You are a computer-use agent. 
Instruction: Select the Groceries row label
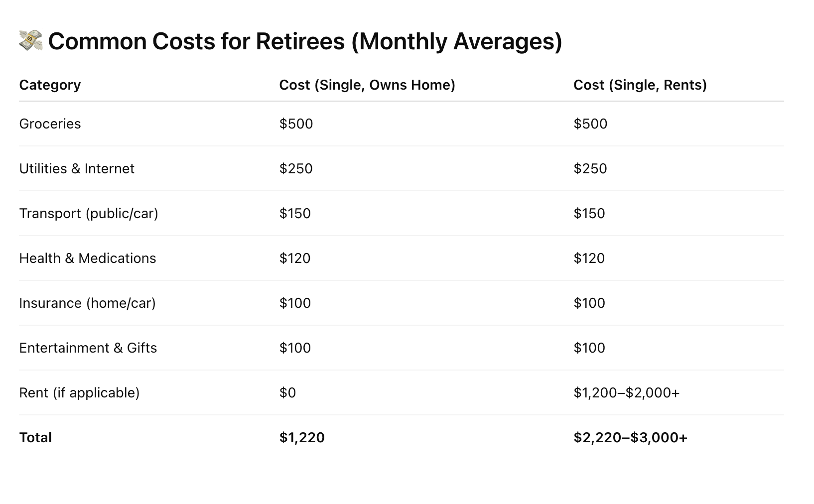pyautogui.click(x=50, y=124)
